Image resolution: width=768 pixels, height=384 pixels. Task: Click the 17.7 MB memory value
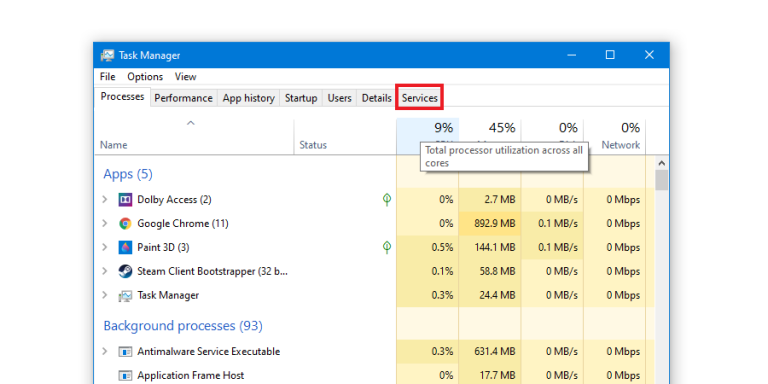pos(497,376)
